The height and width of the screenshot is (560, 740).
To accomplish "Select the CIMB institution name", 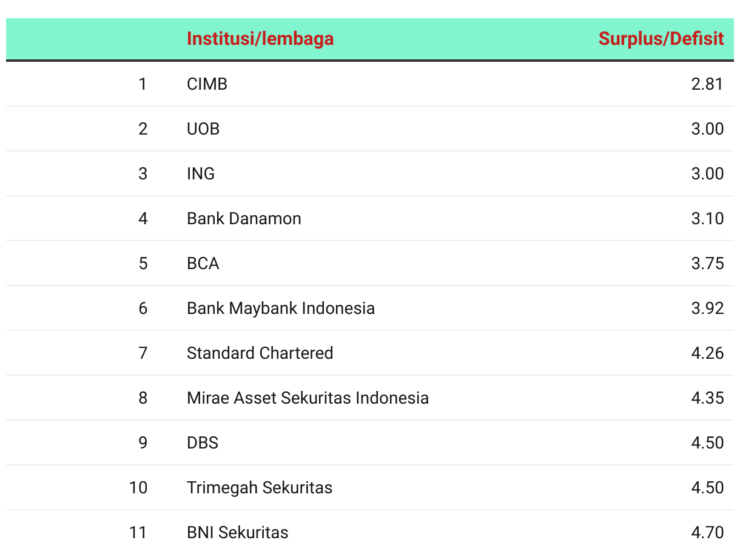I will tap(207, 84).
